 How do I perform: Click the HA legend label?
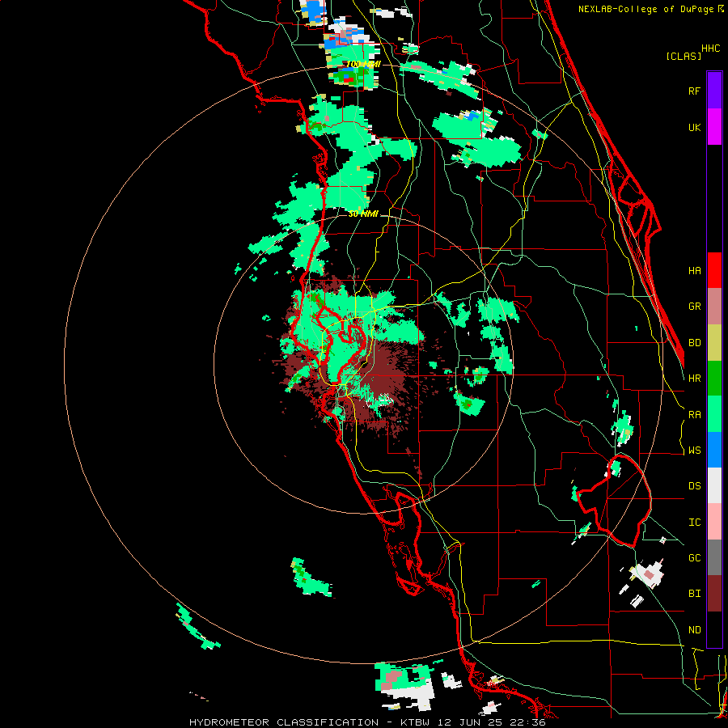[x=694, y=271]
